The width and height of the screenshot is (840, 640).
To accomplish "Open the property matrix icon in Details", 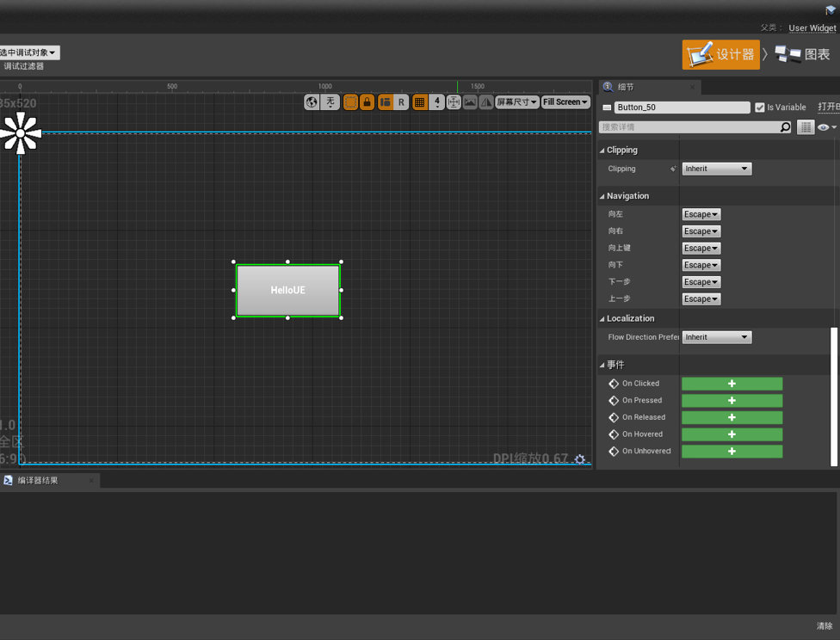I will coord(806,127).
